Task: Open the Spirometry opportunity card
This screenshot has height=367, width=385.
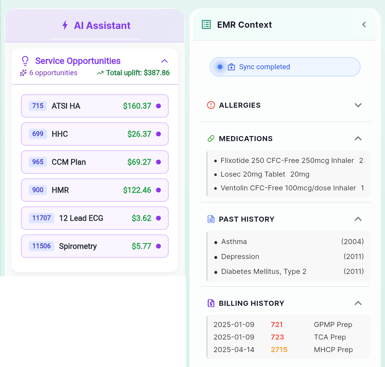Action: [95, 246]
